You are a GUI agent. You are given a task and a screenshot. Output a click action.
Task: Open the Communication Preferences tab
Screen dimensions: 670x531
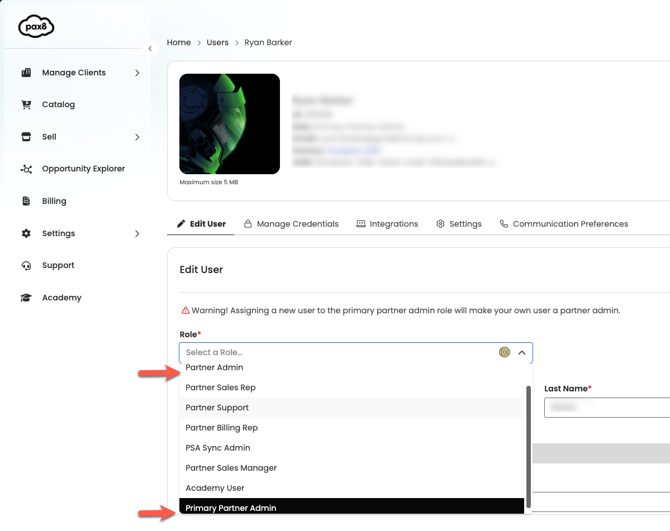coord(563,224)
